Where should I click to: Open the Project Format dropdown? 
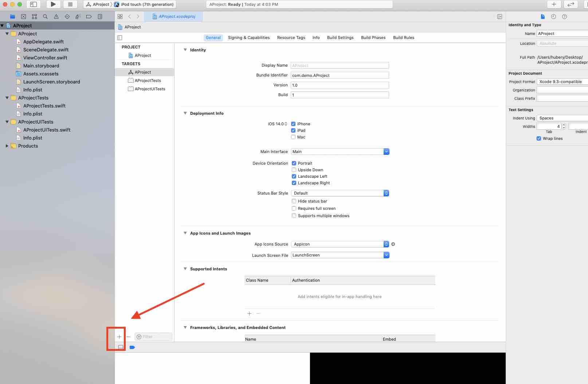562,82
